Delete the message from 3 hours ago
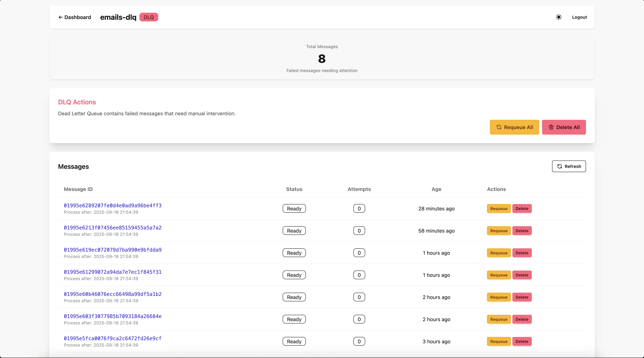This screenshot has width=644, height=358. [x=522, y=341]
